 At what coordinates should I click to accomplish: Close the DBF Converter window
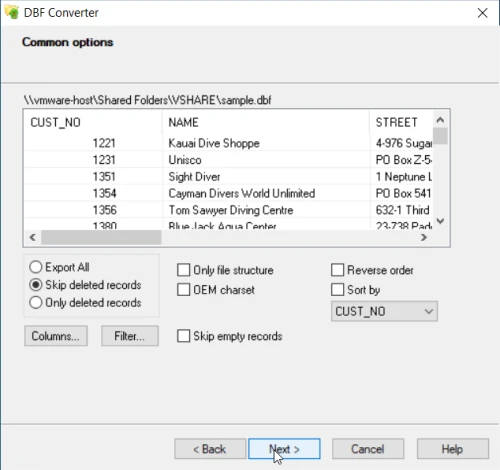482,13
